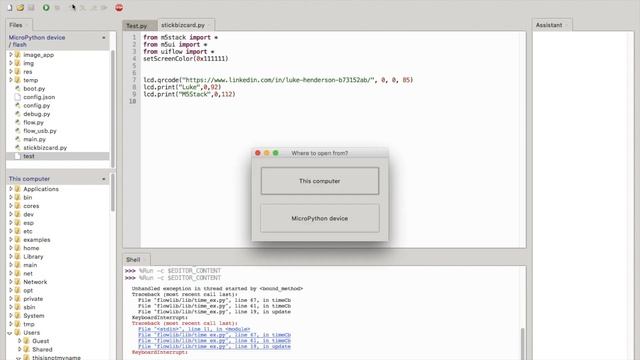The width and height of the screenshot is (640, 360).
Task: Select the etc folder row
Action: (x=58, y=231)
